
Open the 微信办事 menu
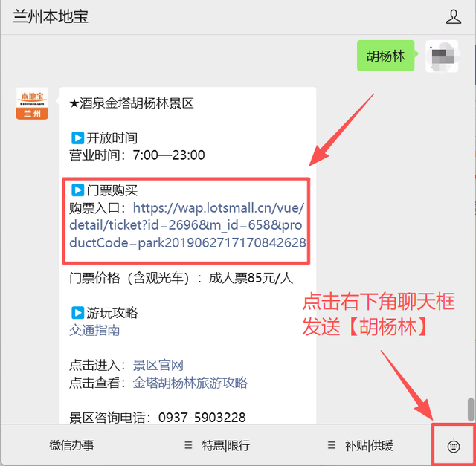pyautogui.click(x=72, y=445)
